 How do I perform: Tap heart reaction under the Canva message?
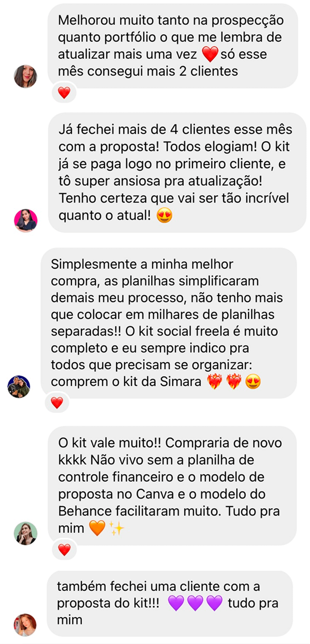(64, 549)
